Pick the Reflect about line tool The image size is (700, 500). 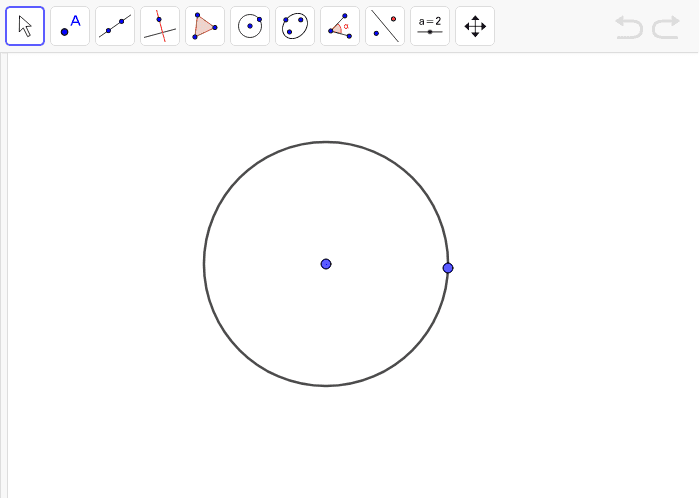(x=385, y=26)
